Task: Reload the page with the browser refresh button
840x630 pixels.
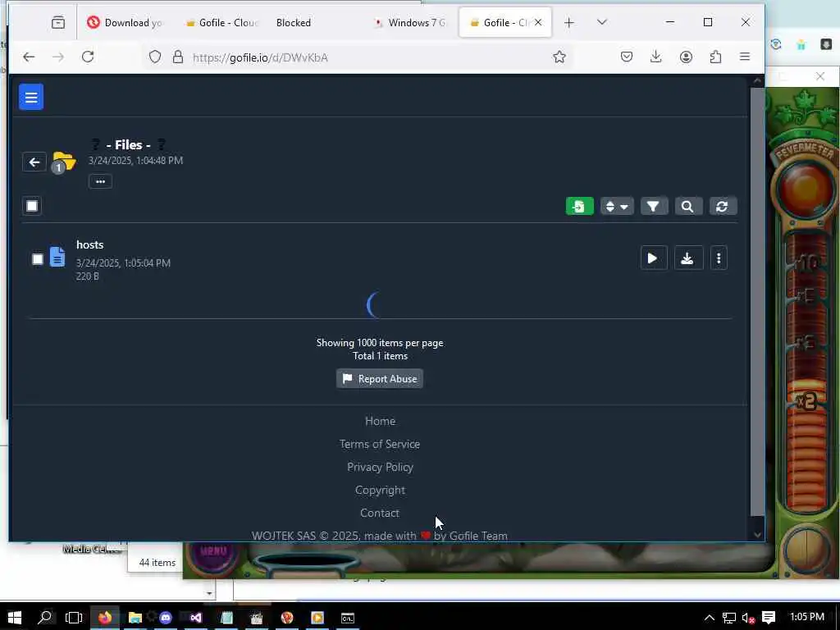Action: point(88,57)
